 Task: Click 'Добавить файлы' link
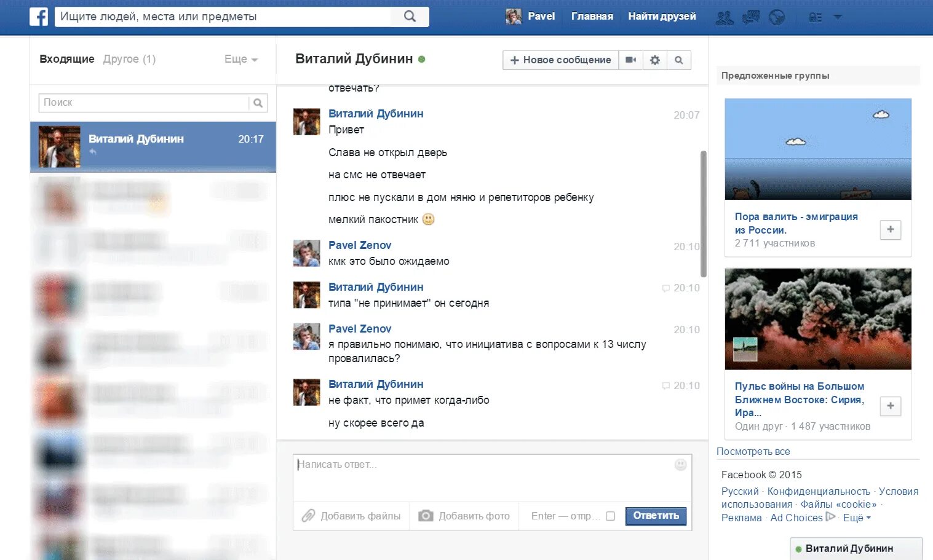(x=360, y=516)
